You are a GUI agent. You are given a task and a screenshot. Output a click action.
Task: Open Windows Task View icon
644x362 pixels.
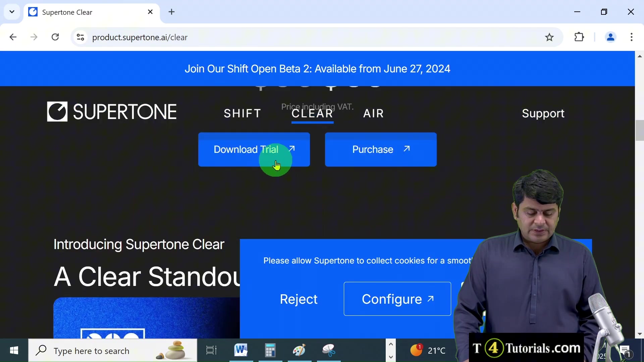pos(211,350)
